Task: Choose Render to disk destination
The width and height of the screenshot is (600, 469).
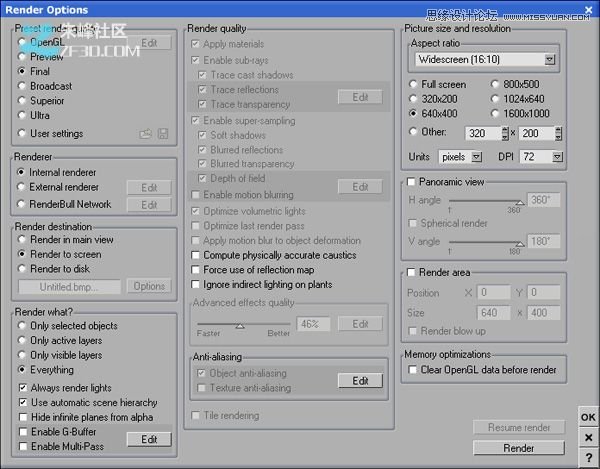Action: tap(22, 269)
